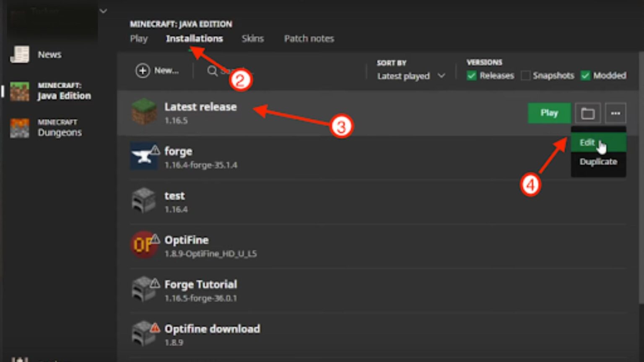The height and width of the screenshot is (362, 644).
Task: Select the grass block icon for Latest release
Action: [x=144, y=112]
